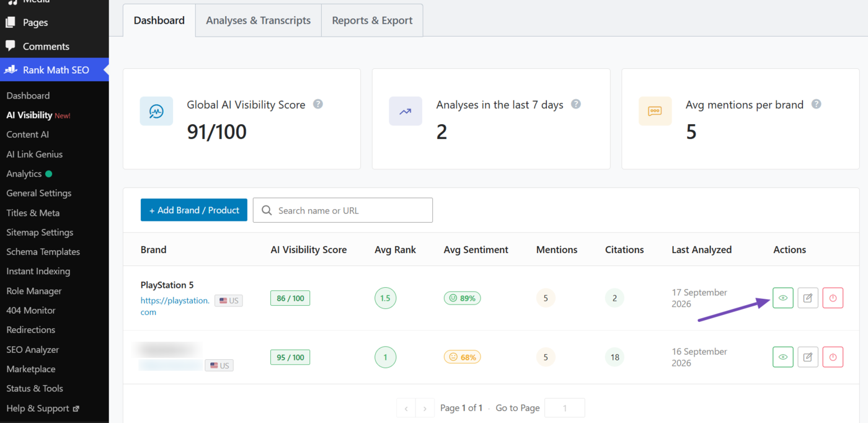Viewport: 868px width, 423px height.
Task: Open the Reports & Export tab
Action: (x=372, y=20)
